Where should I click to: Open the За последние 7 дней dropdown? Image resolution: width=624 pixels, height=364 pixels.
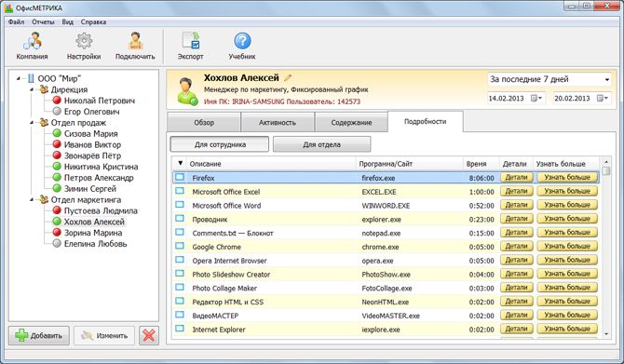pos(549,79)
